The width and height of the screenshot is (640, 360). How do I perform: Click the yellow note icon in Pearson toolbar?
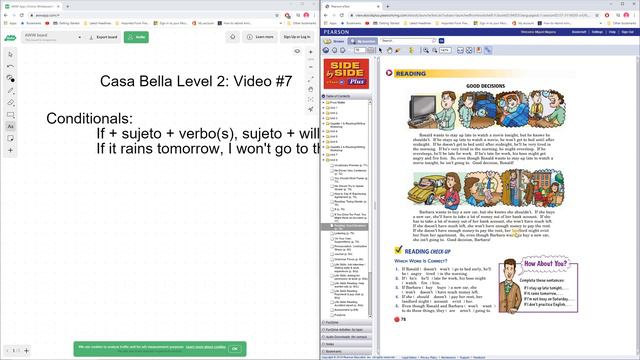pyautogui.click(x=411, y=50)
